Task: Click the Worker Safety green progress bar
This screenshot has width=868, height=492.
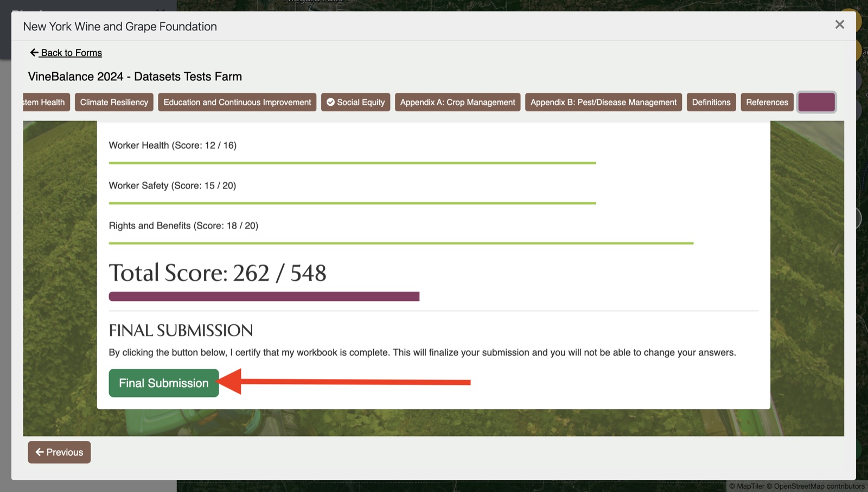Action: [353, 203]
